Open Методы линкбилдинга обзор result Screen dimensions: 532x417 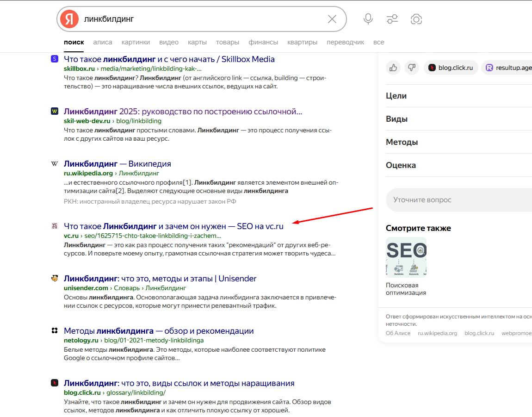click(159, 331)
